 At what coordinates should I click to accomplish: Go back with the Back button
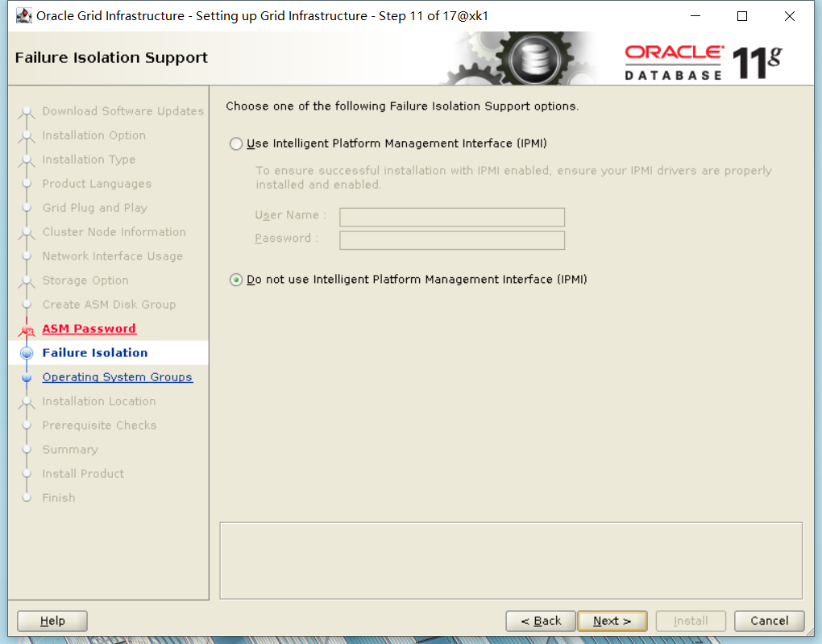point(541,621)
